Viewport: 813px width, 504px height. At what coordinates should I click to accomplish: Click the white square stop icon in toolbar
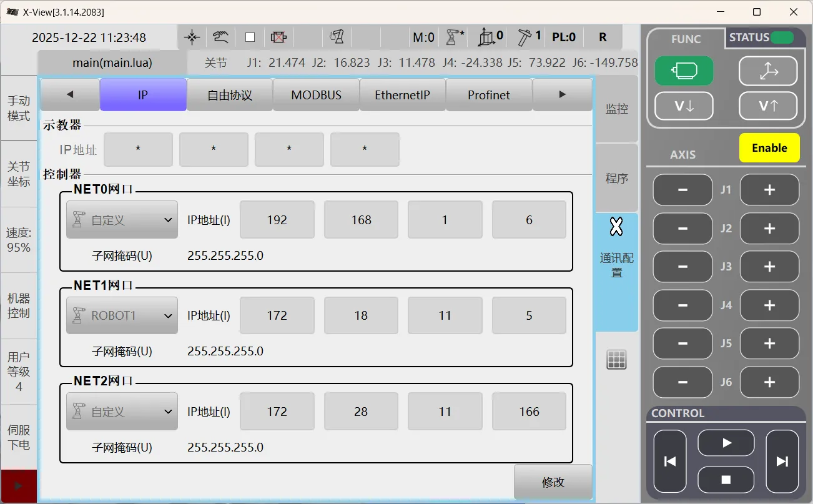250,37
